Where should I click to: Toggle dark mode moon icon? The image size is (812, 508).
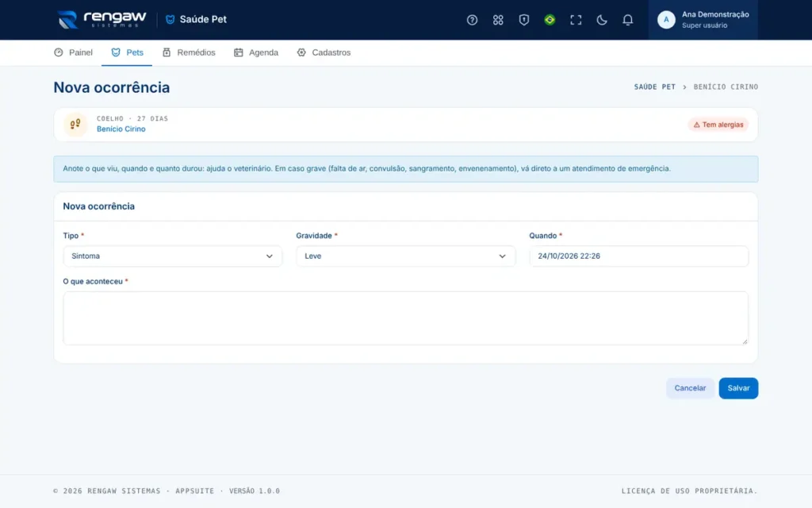pos(601,20)
